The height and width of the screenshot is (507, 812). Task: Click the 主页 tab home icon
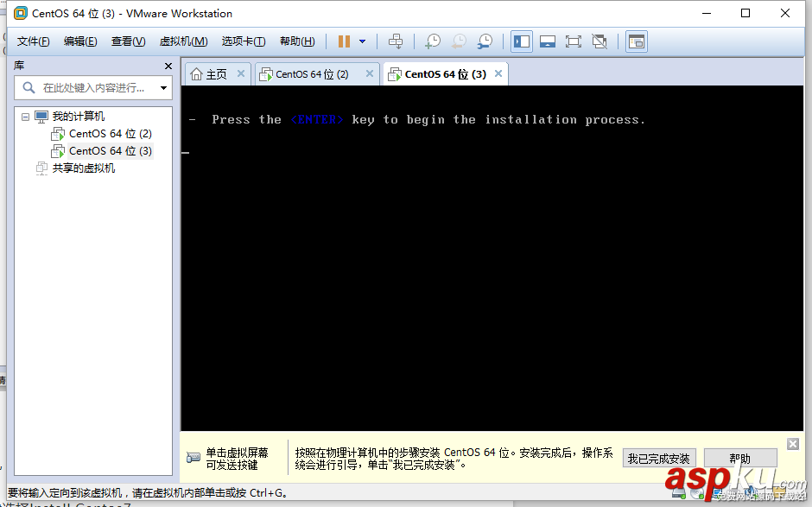point(196,74)
